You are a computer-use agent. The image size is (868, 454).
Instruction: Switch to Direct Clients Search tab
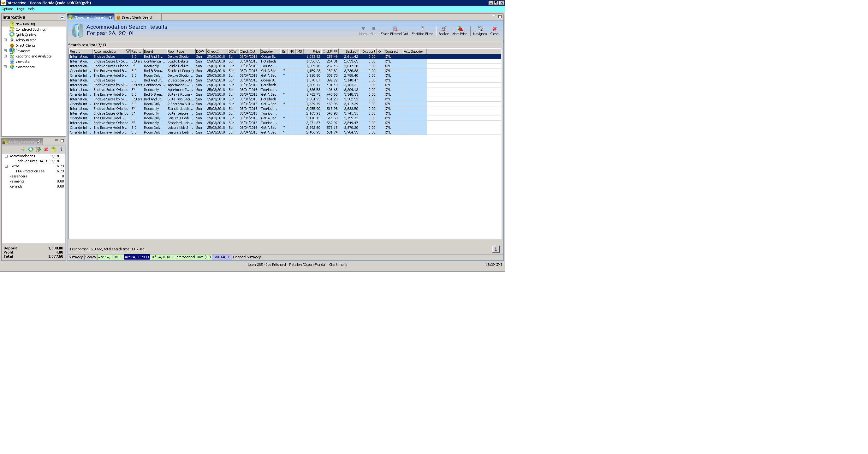[137, 18]
